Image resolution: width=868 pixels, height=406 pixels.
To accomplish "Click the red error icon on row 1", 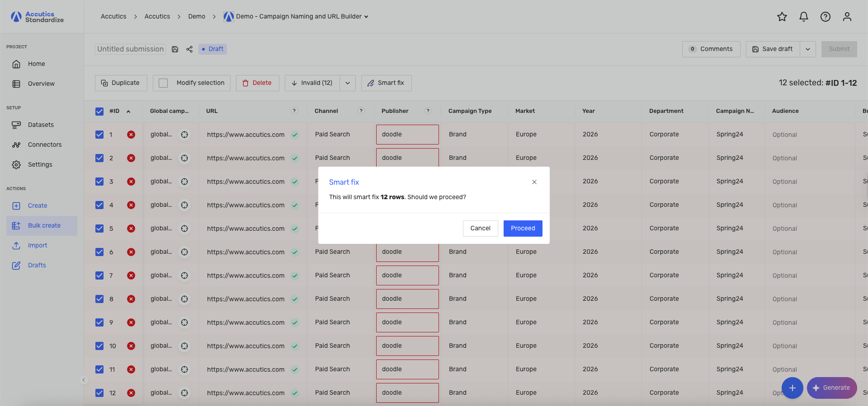I will (131, 135).
